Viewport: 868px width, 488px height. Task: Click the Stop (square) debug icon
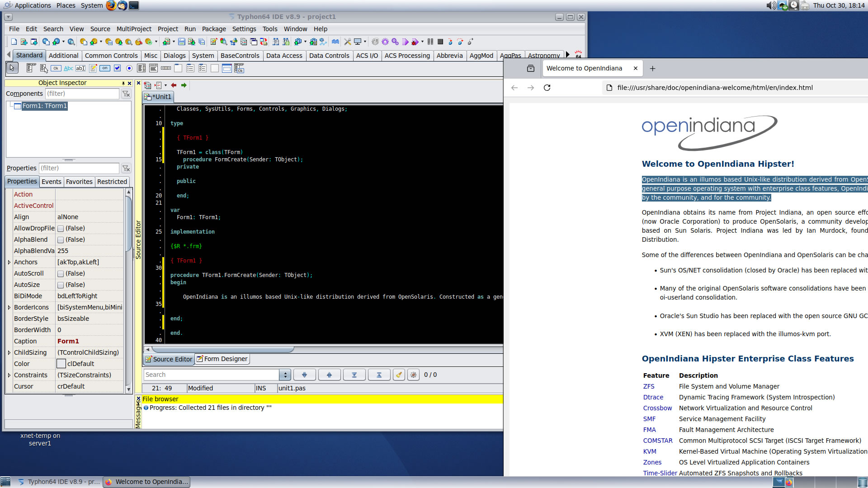tap(440, 42)
